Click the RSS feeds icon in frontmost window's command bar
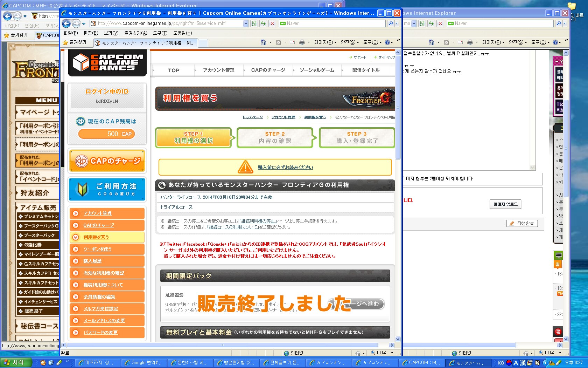 pos(278,42)
